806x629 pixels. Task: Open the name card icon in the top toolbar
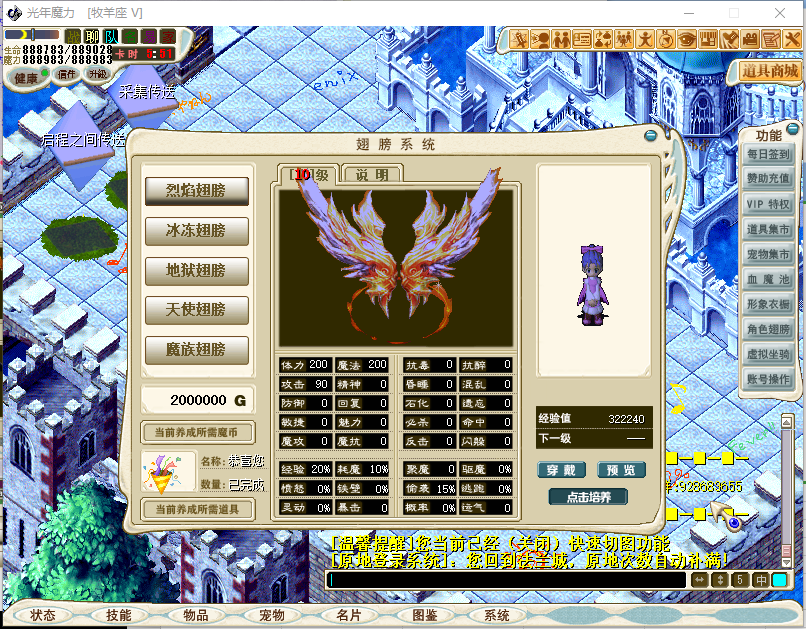click(582, 39)
